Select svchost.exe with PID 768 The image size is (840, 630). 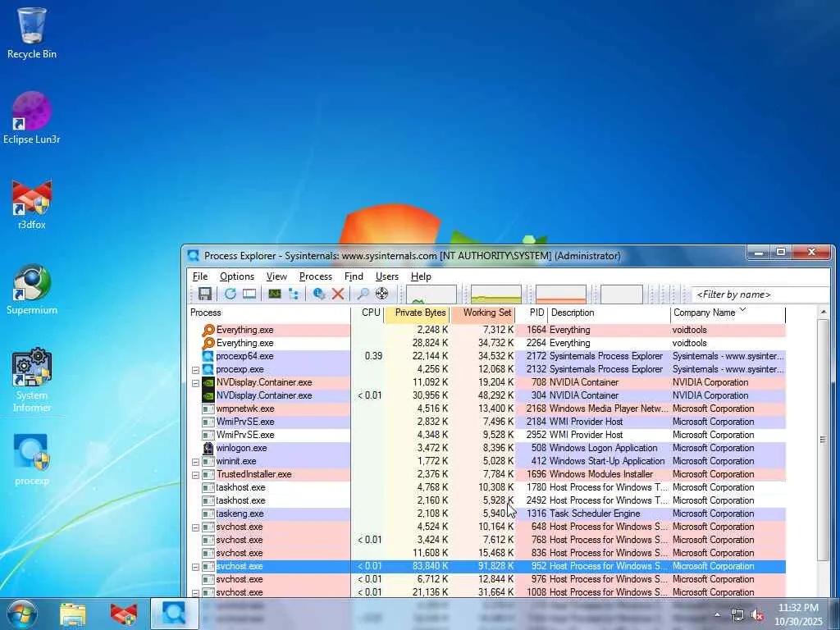[487, 540]
